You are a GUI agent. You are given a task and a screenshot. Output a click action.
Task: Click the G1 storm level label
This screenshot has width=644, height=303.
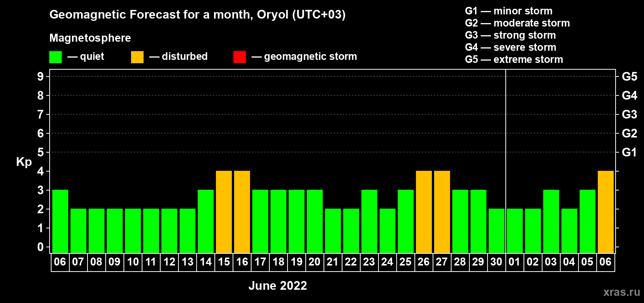point(629,152)
